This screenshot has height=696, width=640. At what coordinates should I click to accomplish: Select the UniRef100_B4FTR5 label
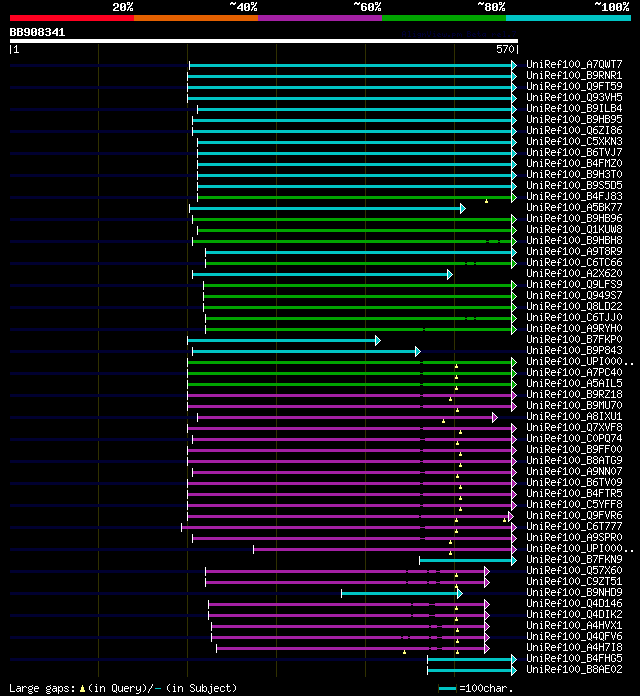coord(574,493)
